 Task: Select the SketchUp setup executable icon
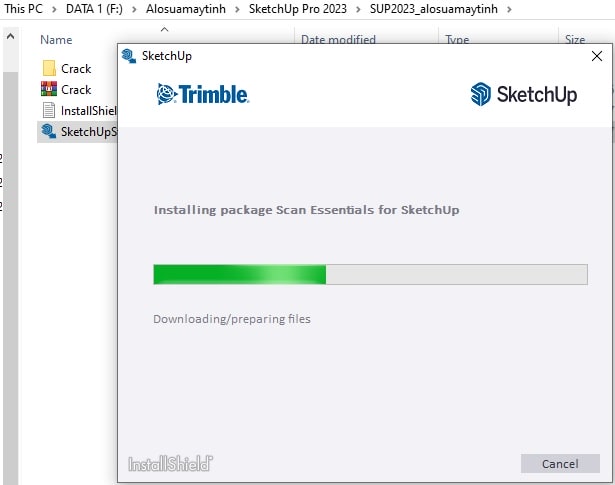49,131
